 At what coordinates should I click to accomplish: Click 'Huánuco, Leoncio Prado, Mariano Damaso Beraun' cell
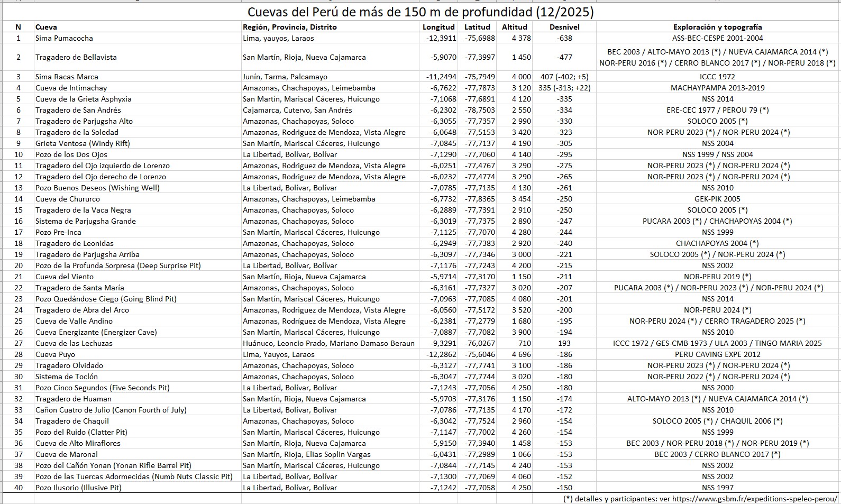(328, 343)
